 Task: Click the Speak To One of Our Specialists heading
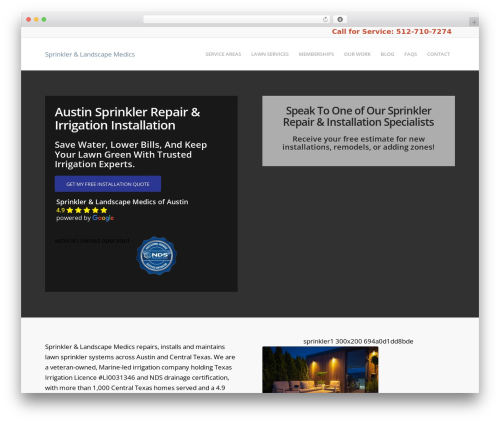358,116
